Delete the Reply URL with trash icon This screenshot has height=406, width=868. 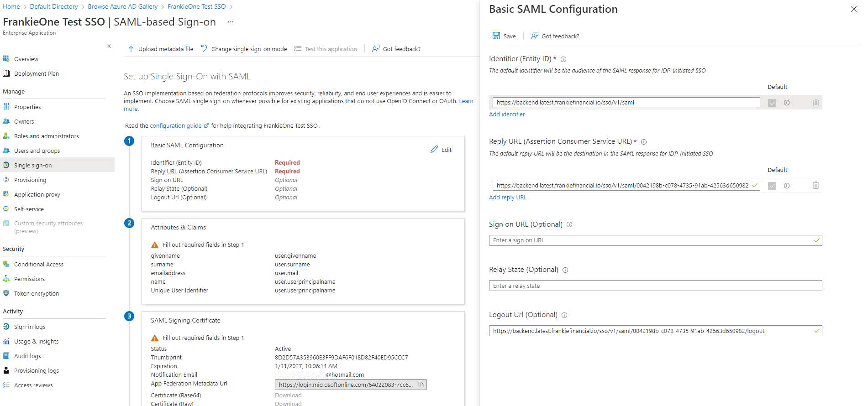[815, 186]
